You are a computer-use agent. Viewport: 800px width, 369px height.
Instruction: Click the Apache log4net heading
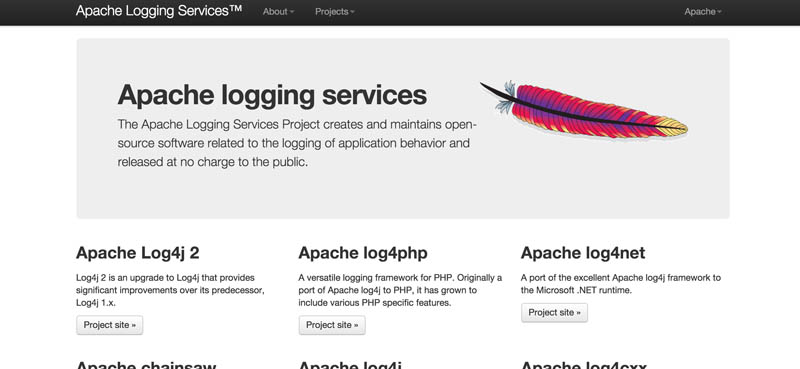pos(583,253)
